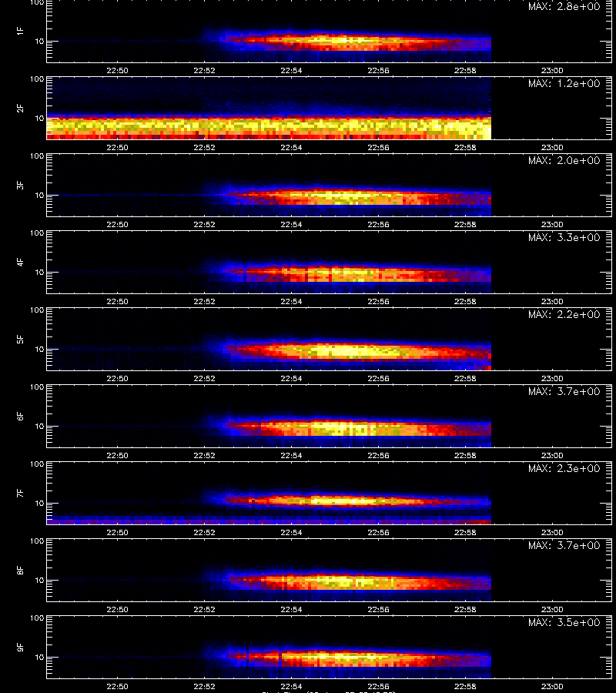Click the 22:56 tick label under panel 4F

(x=378, y=301)
